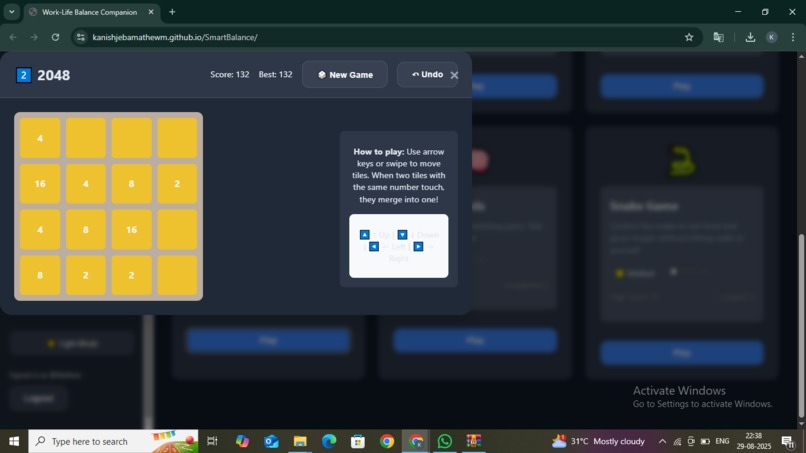Open clock and date 22:38
This screenshot has height=453, width=806.
click(x=754, y=441)
